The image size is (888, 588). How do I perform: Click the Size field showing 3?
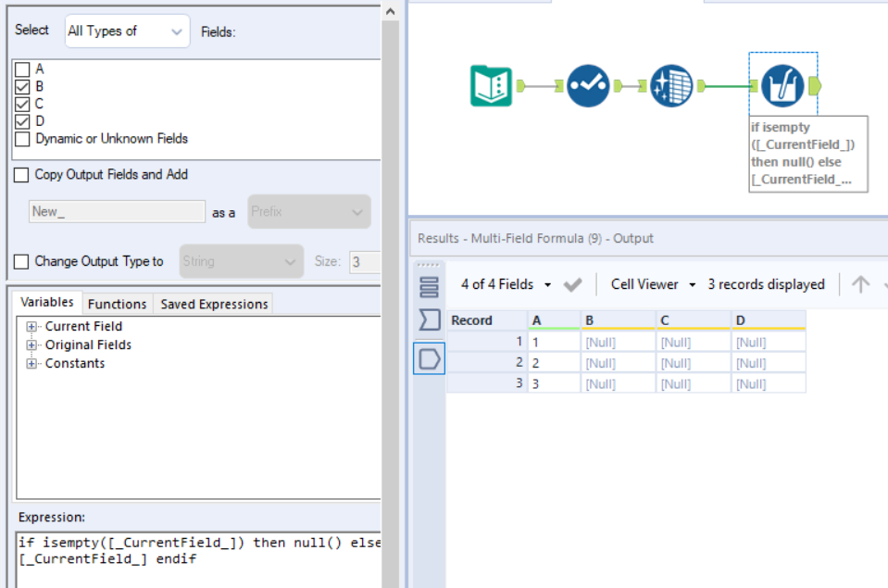(365, 262)
